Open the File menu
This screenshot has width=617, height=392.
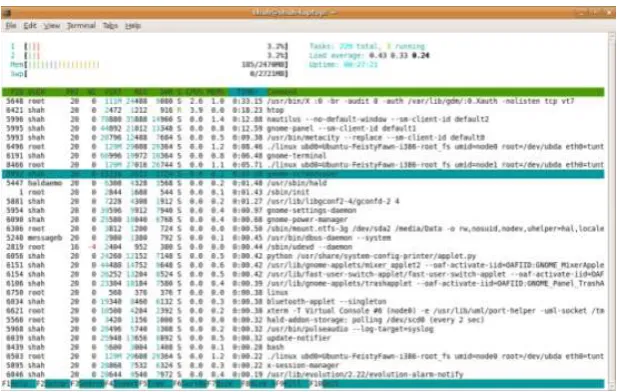(x=11, y=26)
